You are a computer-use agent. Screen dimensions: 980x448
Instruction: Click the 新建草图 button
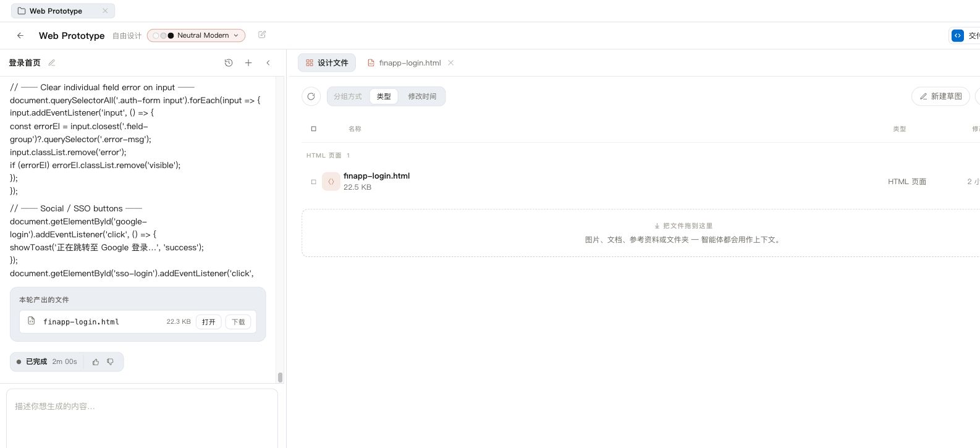click(940, 96)
